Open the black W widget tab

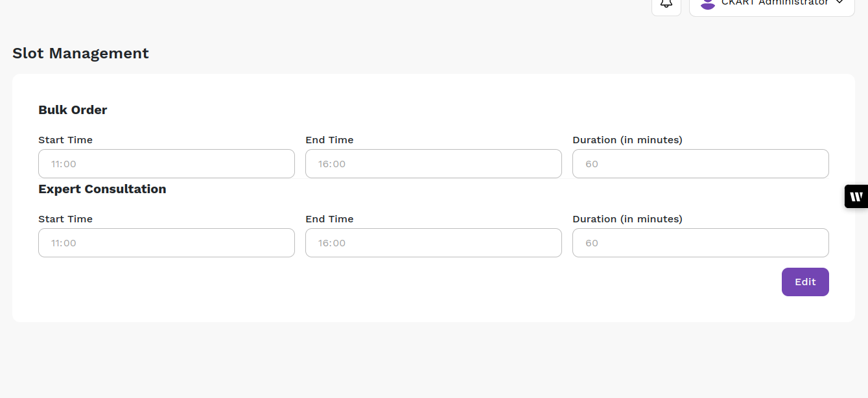click(x=856, y=196)
